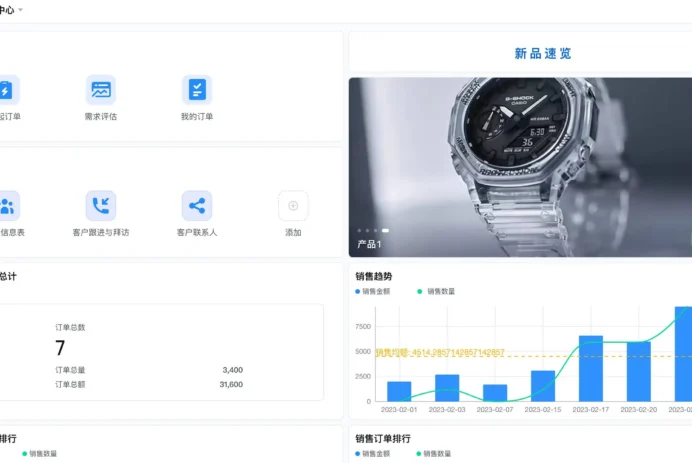Toggle 销售数量 legend in 销售趋势 chart

(436, 291)
